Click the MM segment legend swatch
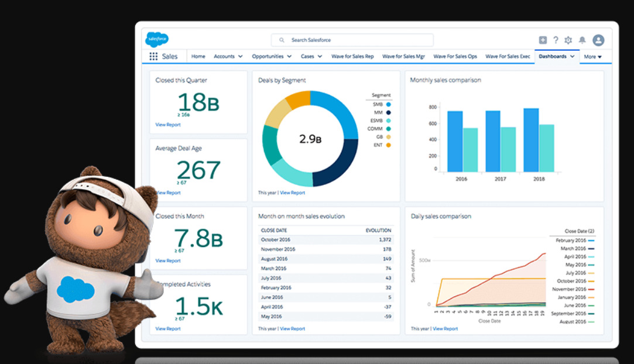Viewport: 634px width, 364px height. click(x=389, y=112)
